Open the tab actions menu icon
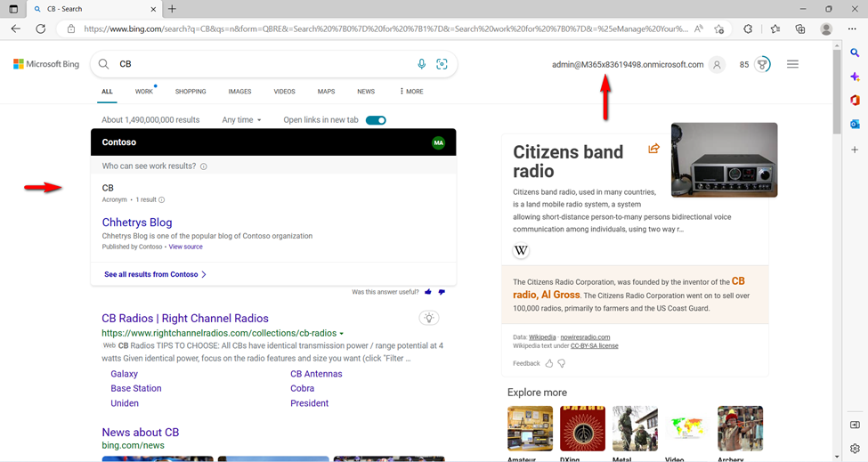 tap(13, 9)
